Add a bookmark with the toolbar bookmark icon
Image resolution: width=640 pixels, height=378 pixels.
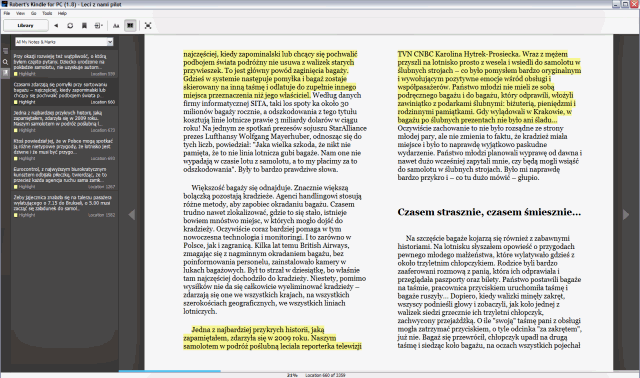click(84, 25)
